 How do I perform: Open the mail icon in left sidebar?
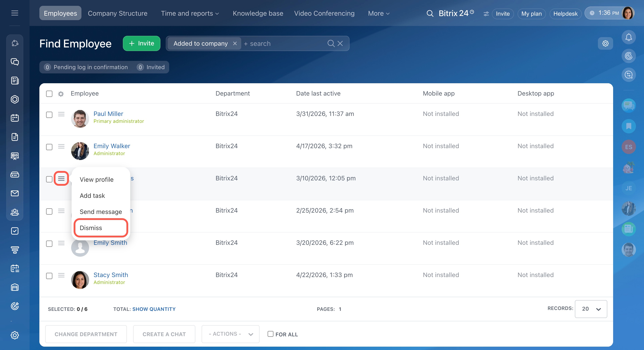[15, 193]
